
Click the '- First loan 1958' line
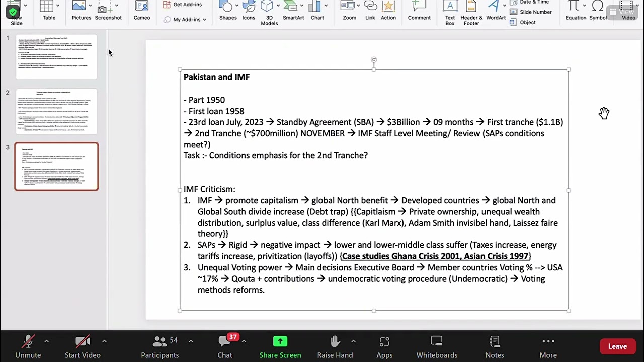(214, 111)
